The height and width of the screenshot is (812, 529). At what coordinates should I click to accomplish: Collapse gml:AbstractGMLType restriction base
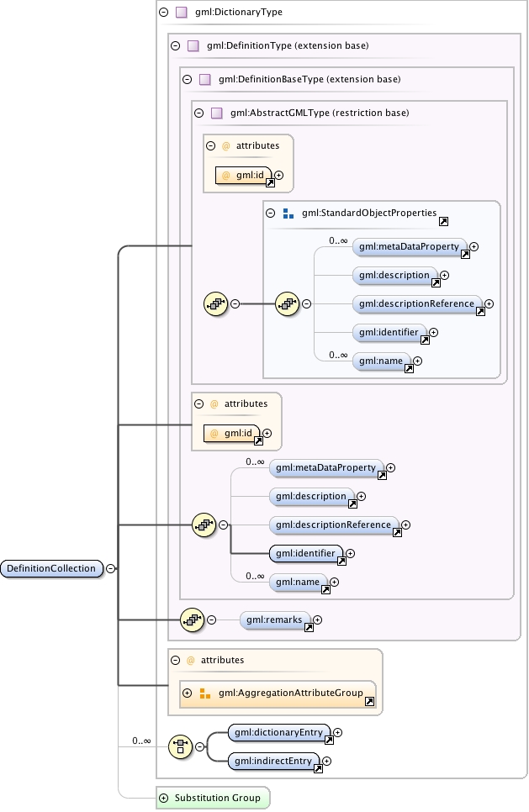coord(199,113)
